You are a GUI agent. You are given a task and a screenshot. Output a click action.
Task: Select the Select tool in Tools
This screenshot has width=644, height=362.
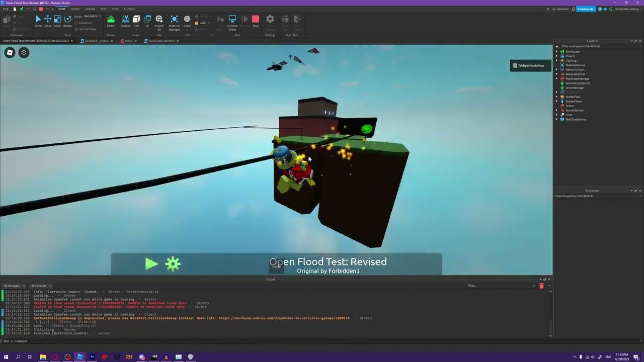click(x=38, y=21)
